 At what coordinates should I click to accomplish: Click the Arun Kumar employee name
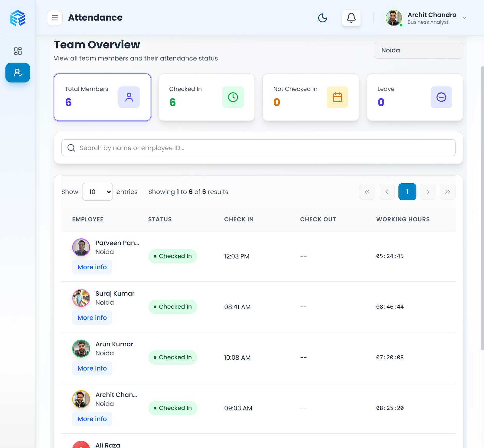pos(114,344)
